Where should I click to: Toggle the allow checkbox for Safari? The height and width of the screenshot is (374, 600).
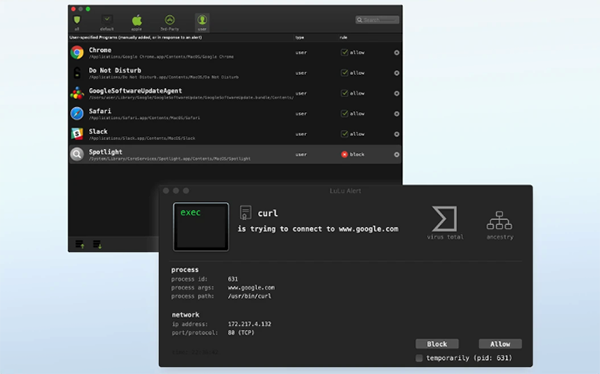344,114
